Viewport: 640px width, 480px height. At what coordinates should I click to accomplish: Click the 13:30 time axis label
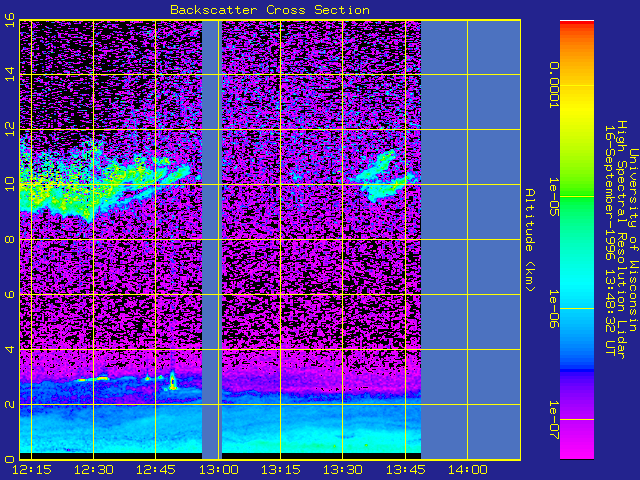[x=343, y=470]
